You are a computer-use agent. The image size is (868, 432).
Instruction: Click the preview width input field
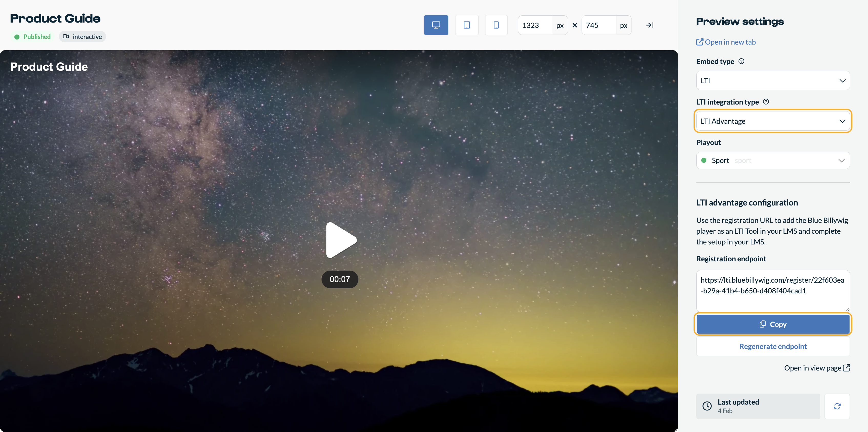click(x=535, y=25)
